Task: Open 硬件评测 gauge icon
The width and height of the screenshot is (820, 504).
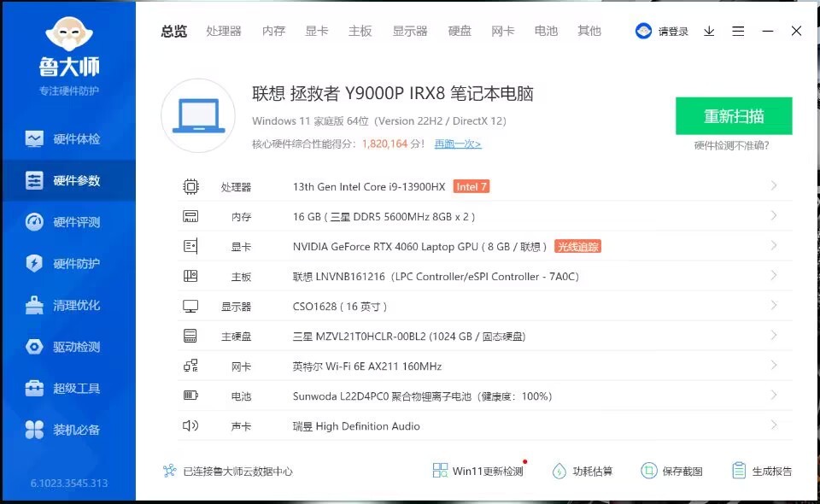Action: 34,222
